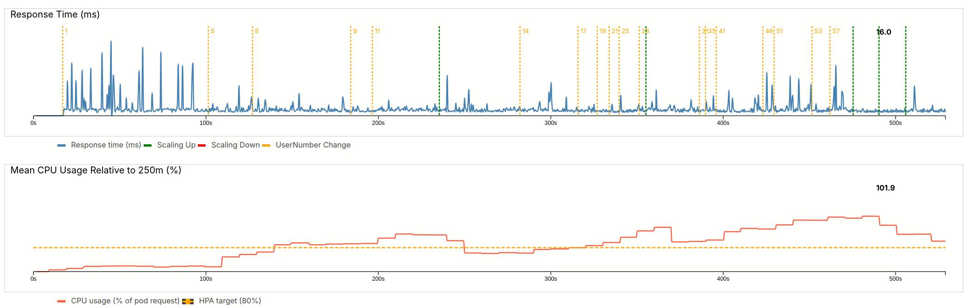
Task: Click the Response Time (ms) chart title
Action: pyautogui.click(x=55, y=15)
